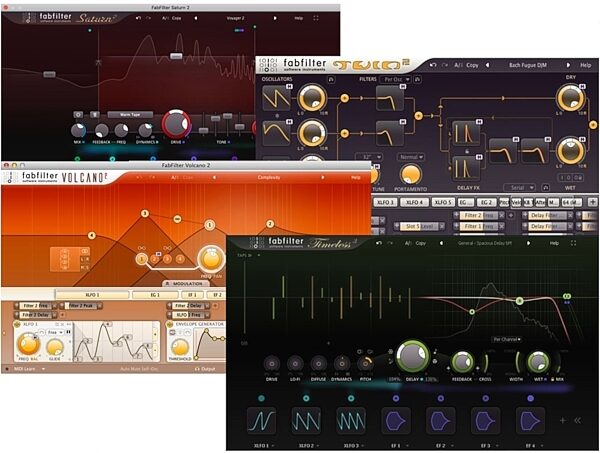Go to next preset in Saturn 2
600x453 pixels.
275,18
